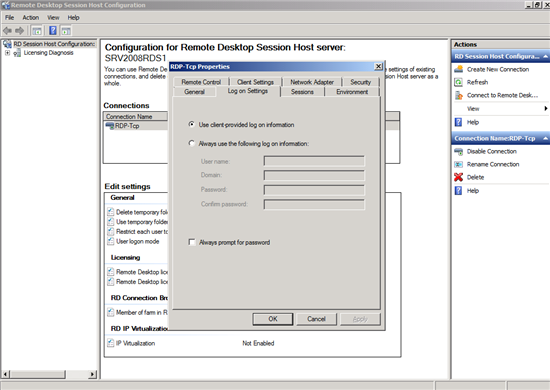The height and width of the screenshot is (390, 550).
Task: Select the RDP-Tcp connection entry
Action: (x=127, y=126)
